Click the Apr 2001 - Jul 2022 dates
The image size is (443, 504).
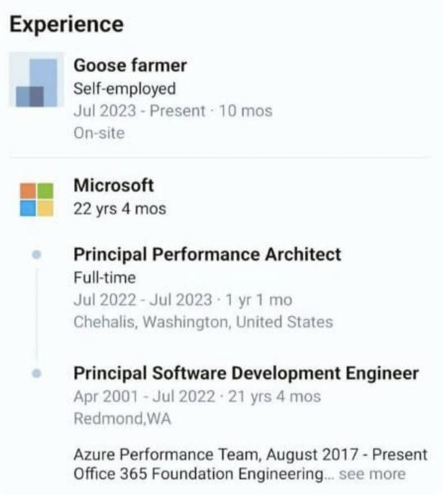coord(144,396)
